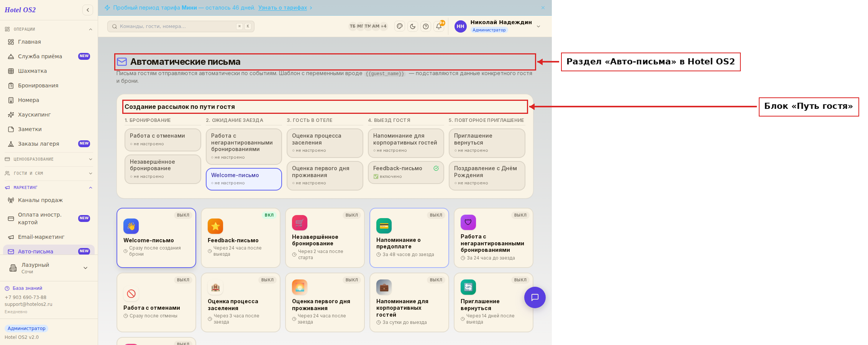Open Служба приёма in the sidebar
Screen dimensions: 868x345
pyautogui.click(x=49, y=56)
